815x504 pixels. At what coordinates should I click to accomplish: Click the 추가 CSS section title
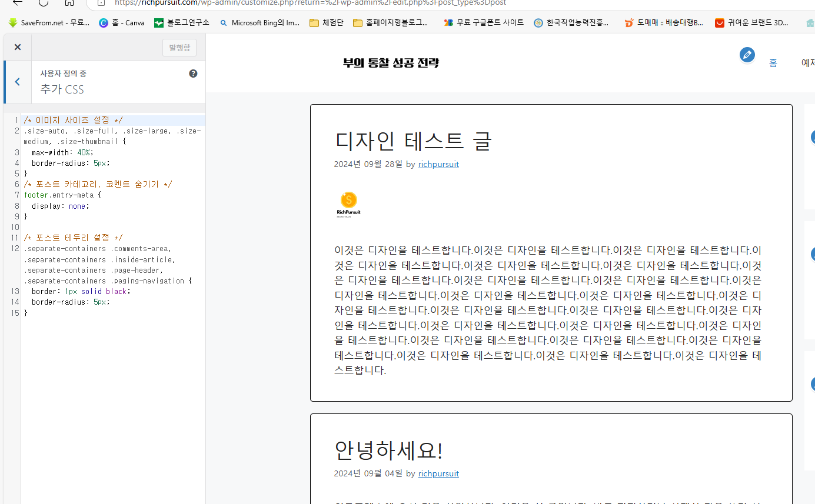click(x=62, y=89)
